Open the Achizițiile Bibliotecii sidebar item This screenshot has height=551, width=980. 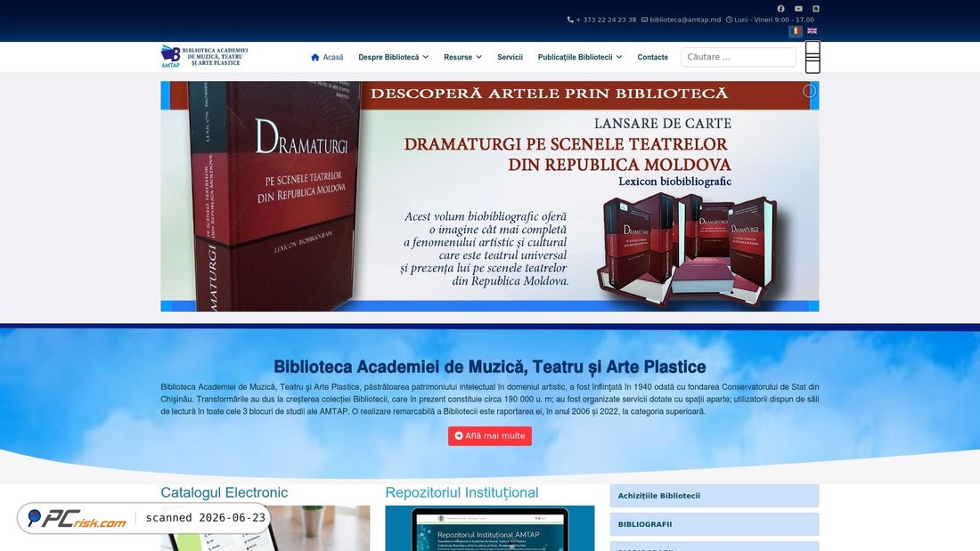[x=715, y=496]
